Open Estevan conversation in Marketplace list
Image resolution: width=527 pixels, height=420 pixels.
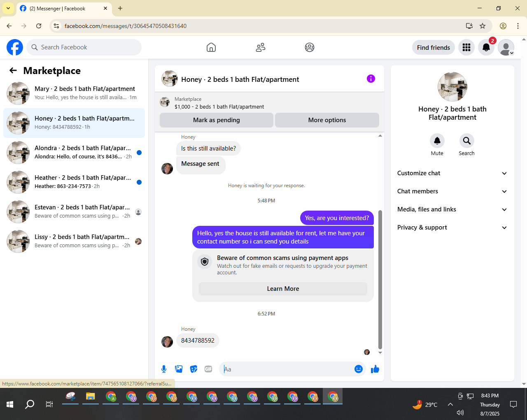[x=74, y=212]
